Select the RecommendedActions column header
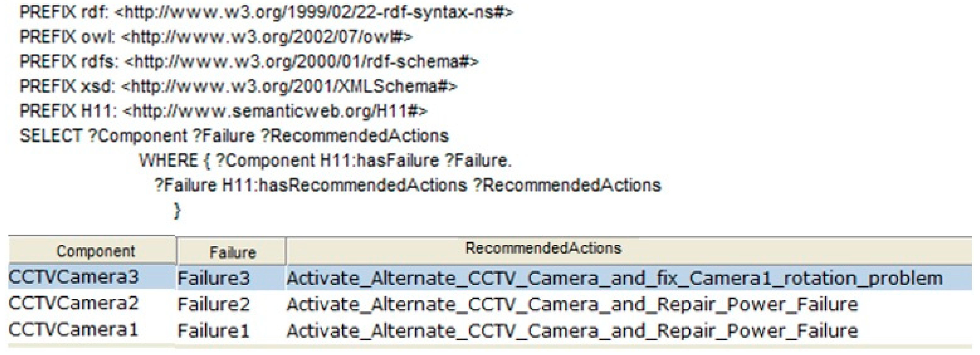The height and width of the screenshot is (355, 980). coord(543,248)
